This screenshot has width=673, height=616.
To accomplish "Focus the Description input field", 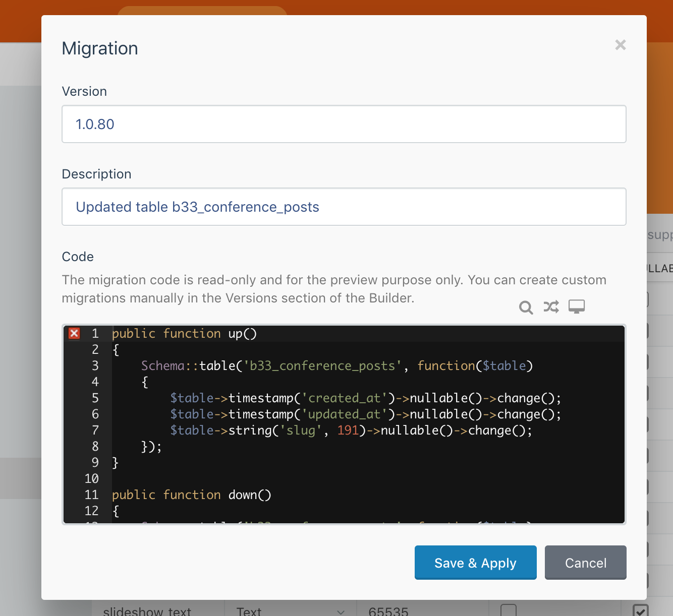I will pos(344,207).
